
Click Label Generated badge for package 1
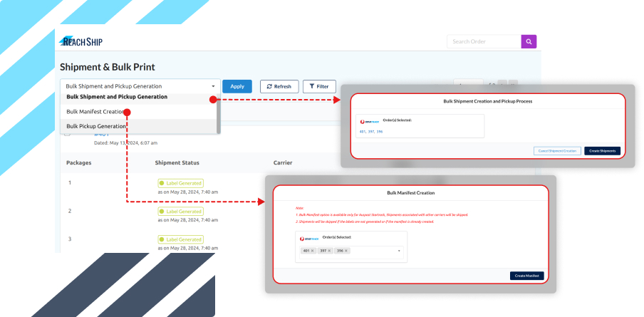181,183
